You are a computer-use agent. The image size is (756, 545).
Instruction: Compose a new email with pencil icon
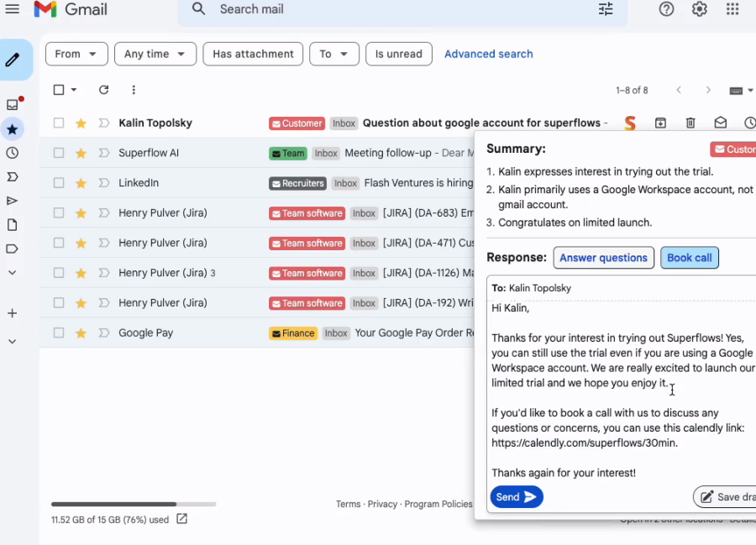click(13, 60)
